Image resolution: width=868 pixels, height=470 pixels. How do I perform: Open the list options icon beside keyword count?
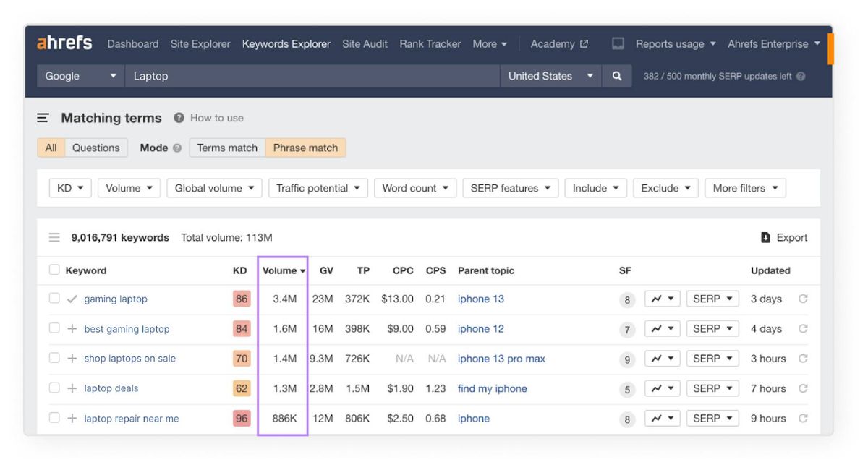pyautogui.click(x=54, y=237)
